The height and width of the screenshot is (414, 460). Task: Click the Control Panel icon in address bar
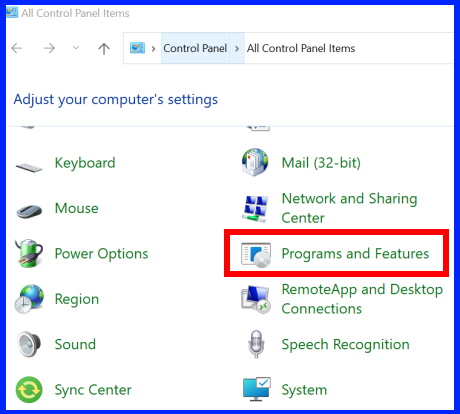coord(137,48)
